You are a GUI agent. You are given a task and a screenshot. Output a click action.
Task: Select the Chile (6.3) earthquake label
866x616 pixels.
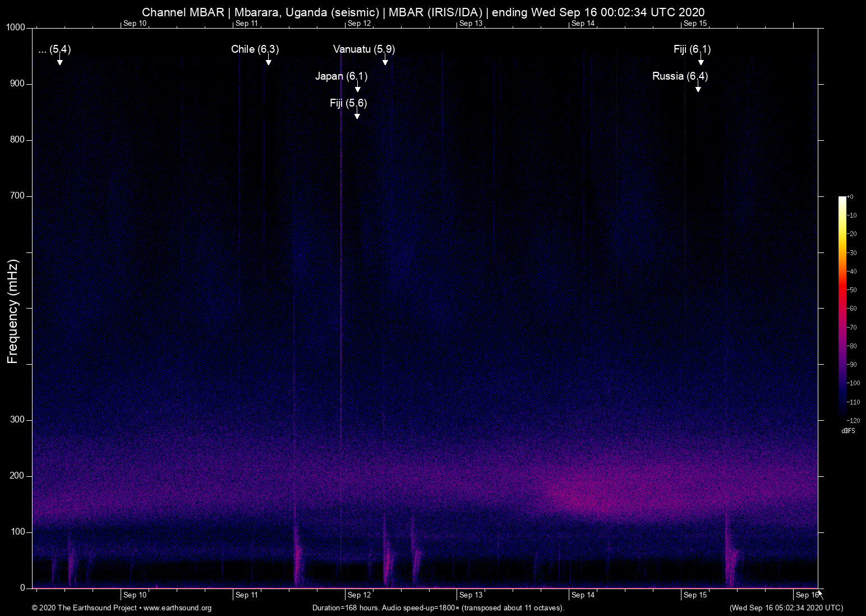pyautogui.click(x=255, y=49)
